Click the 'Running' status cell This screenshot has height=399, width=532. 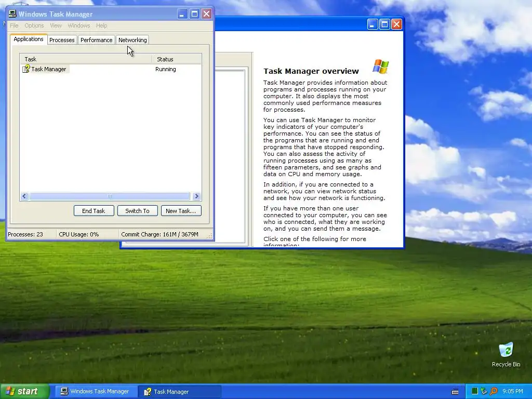[x=166, y=69]
